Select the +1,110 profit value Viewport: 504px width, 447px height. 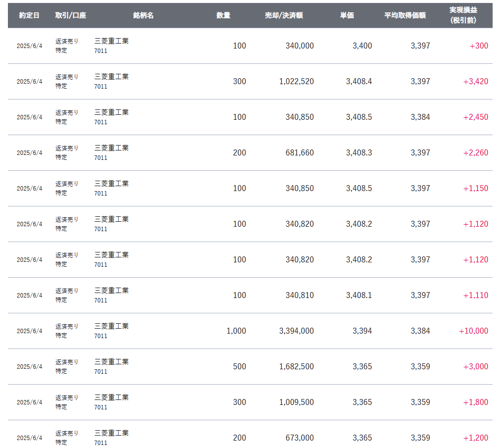[x=476, y=295]
